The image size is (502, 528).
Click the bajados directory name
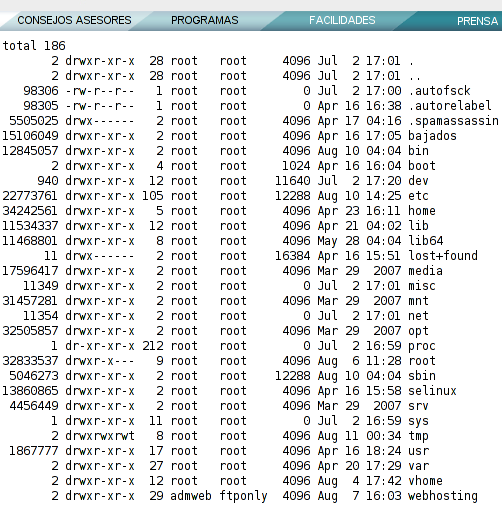coord(432,136)
